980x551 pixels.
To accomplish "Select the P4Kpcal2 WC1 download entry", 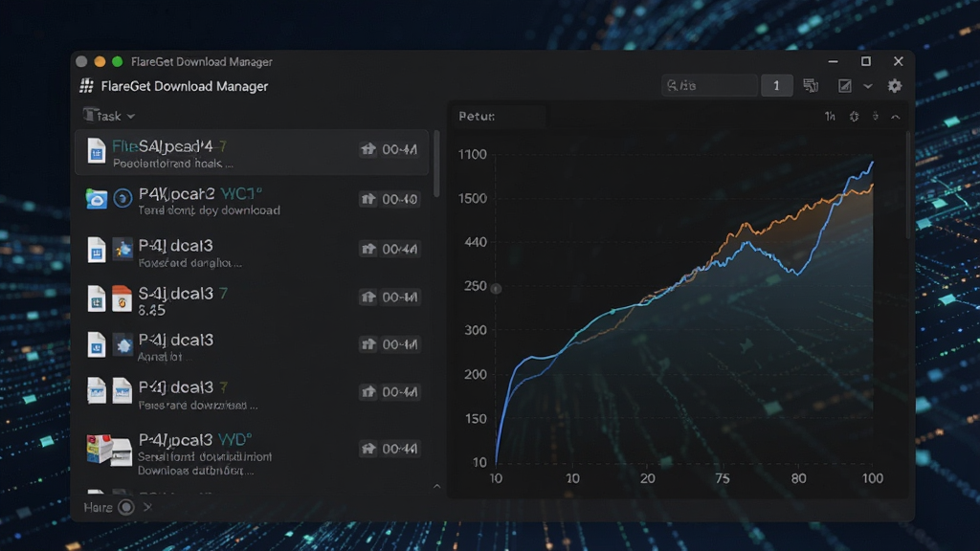I will point(252,201).
